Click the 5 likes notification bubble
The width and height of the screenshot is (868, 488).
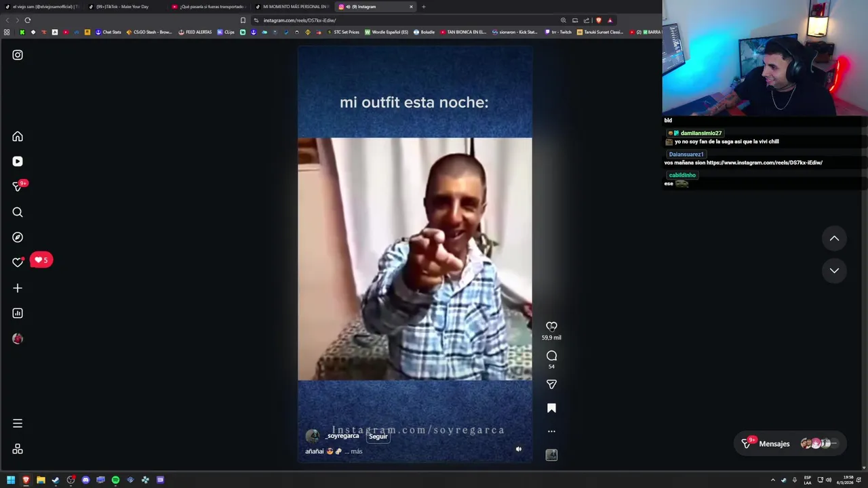41,260
